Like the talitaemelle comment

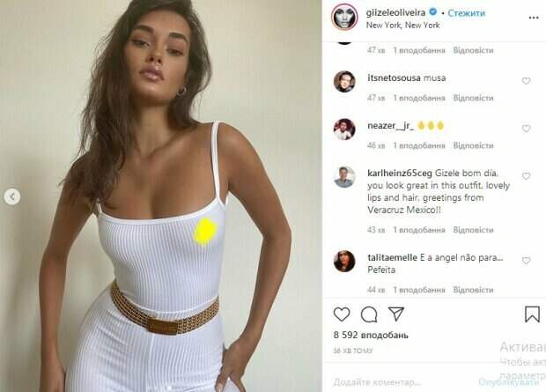(x=526, y=261)
